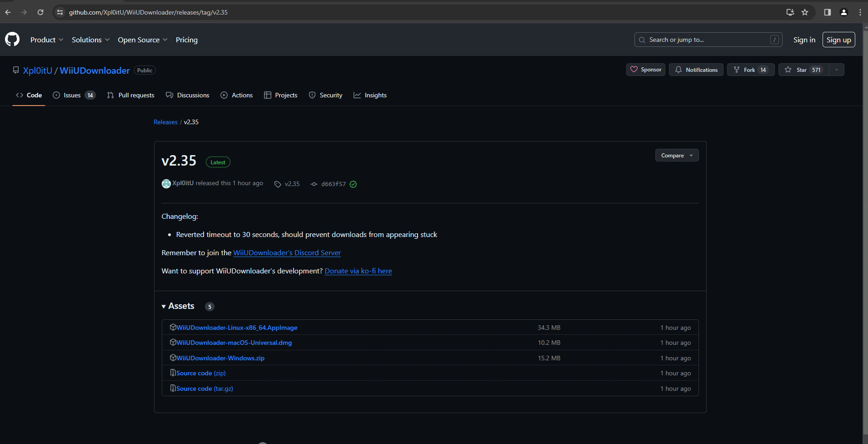Click the repository icon beside XpI0itU
This screenshot has height=444, width=868.
[x=16, y=70]
